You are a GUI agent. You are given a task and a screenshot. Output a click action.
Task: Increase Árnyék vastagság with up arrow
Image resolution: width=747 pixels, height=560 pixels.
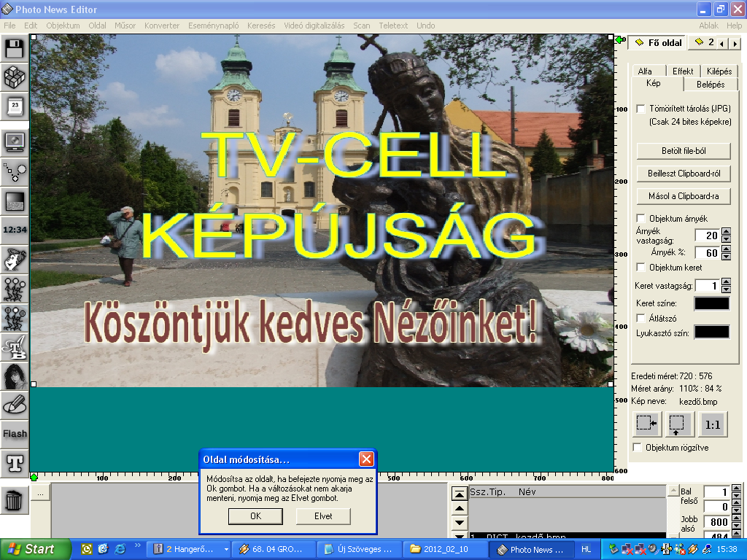[726, 232]
